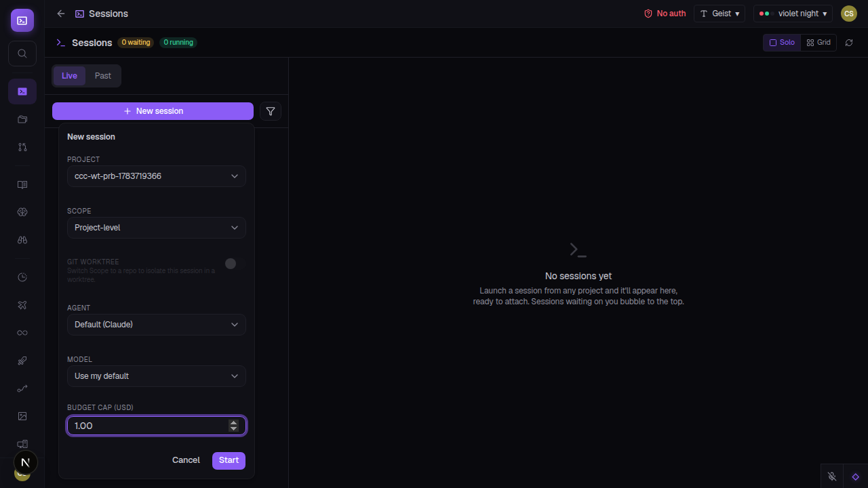Go back with the arrow icon
The height and width of the screenshot is (488, 868).
tap(61, 14)
